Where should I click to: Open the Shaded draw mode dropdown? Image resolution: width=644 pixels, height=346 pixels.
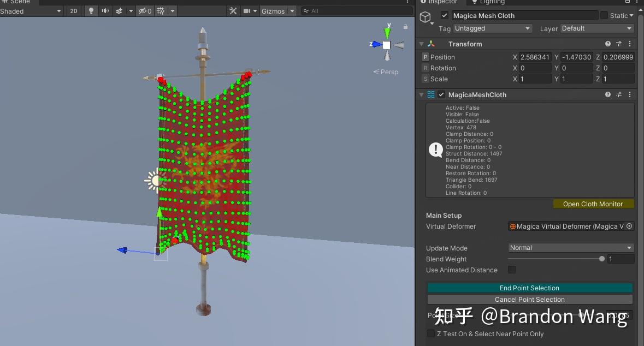click(32, 11)
